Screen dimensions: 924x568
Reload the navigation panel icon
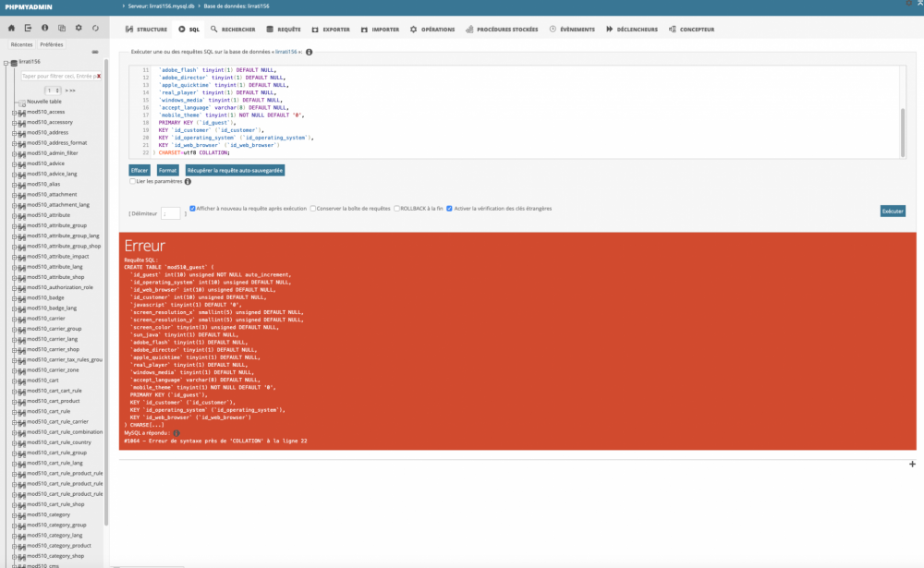95,28
